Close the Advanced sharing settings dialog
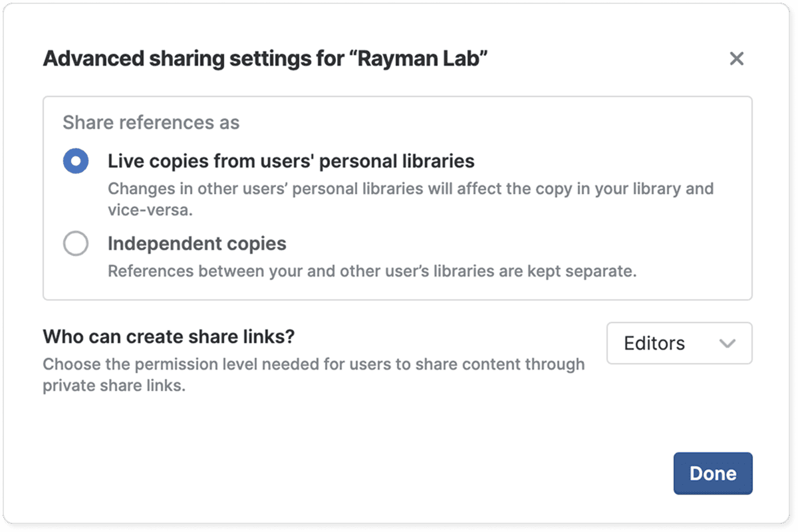The height and width of the screenshot is (532, 798). coord(736,59)
